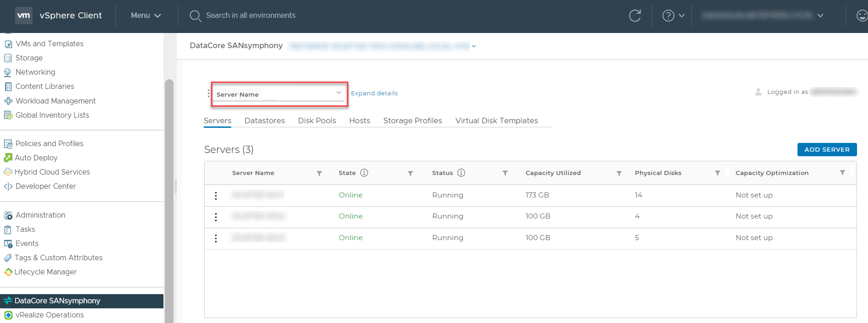Open the DataCore SANsymphony instance dropdown
Image resolution: width=868 pixels, height=323 pixels.
(x=474, y=46)
